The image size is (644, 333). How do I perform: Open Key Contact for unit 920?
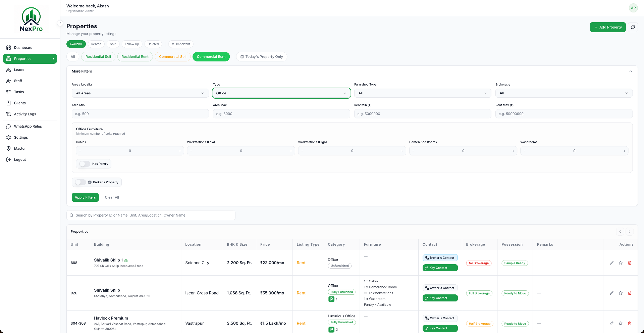coord(440,298)
